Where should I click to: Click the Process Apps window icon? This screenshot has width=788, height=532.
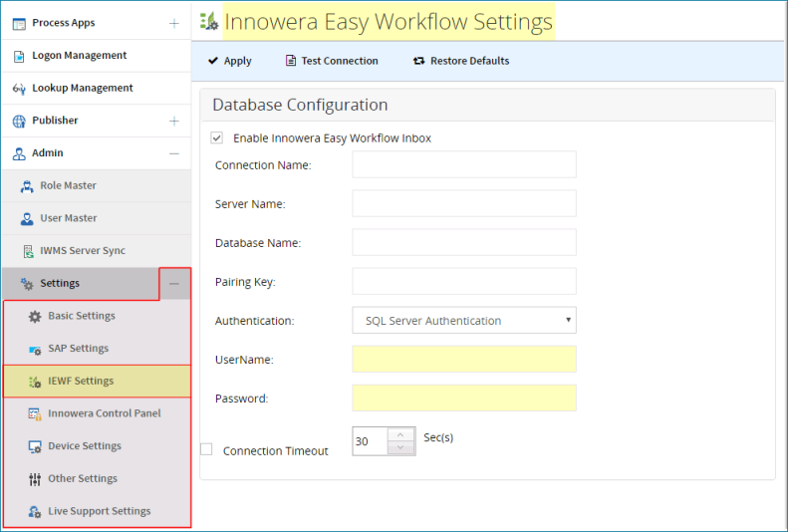(x=19, y=24)
